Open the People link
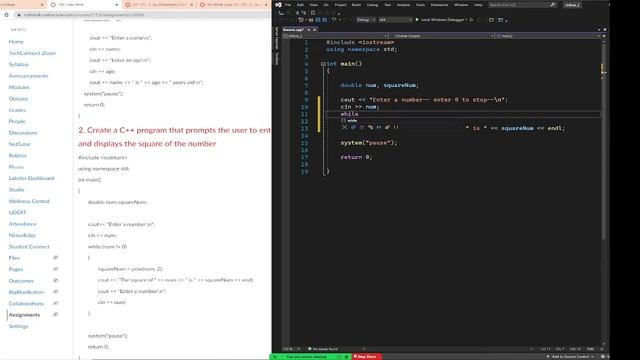The image size is (640, 360). pos(17,121)
